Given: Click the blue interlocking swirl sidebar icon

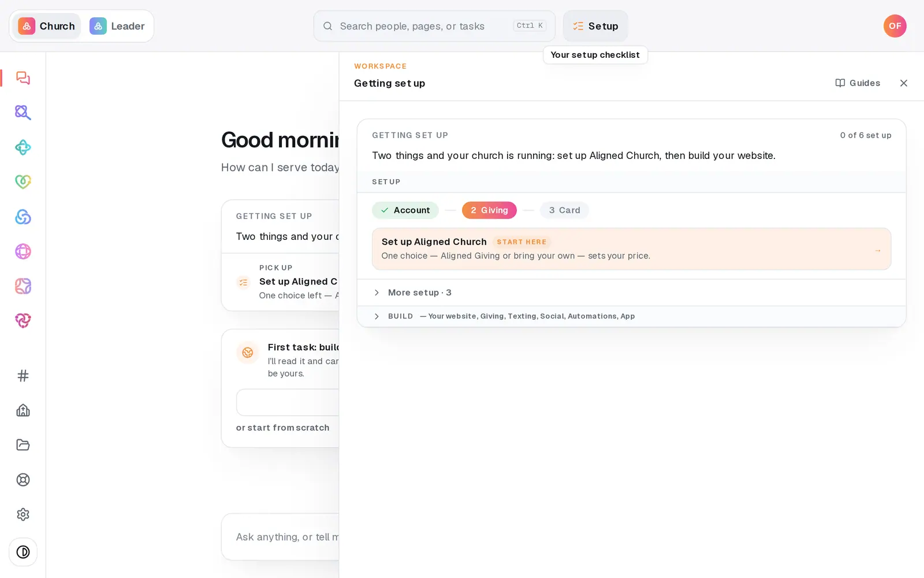Looking at the screenshot, I should pyautogui.click(x=23, y=217).
